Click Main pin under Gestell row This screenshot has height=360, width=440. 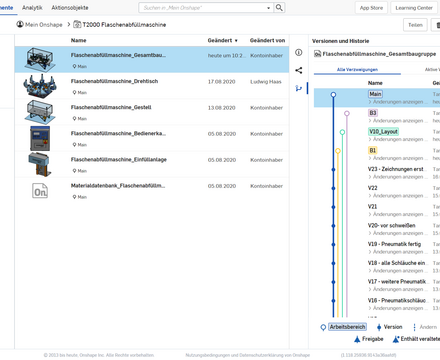coord(80,118)
